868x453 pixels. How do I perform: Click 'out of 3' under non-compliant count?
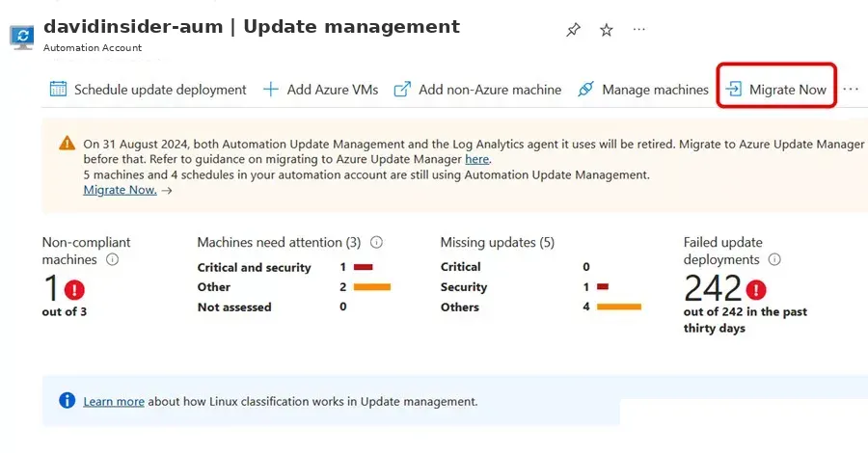tap(65, 312)
